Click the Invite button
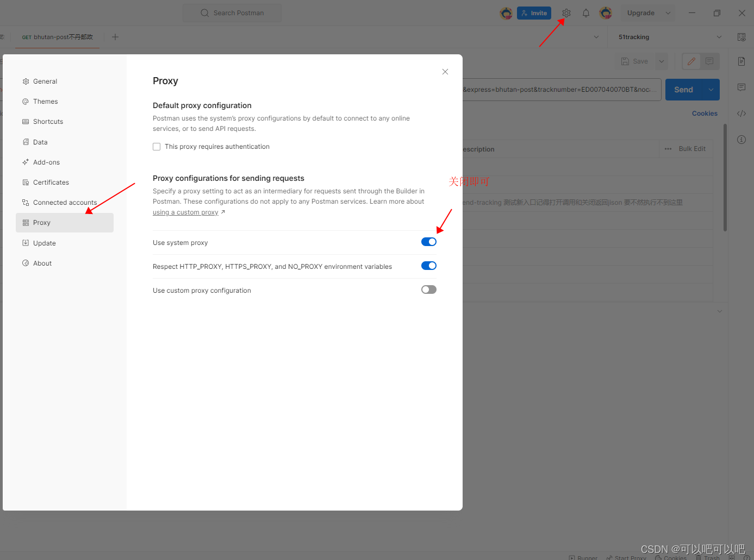754x560 pixels. click(534, 13)
